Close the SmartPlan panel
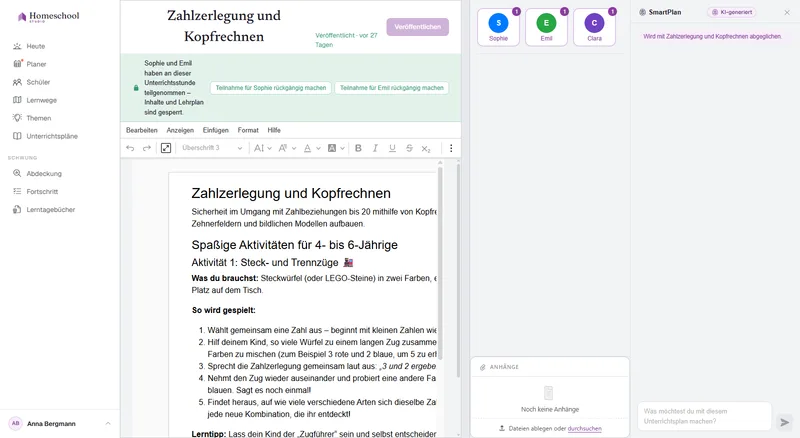 [x=787, y=12]
